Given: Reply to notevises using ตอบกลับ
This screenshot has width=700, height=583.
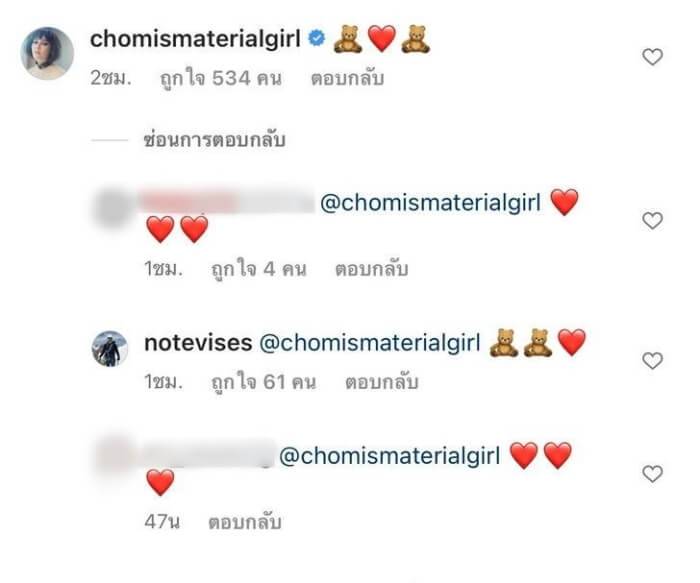Looking at the screenshot, I should point(381,381).
